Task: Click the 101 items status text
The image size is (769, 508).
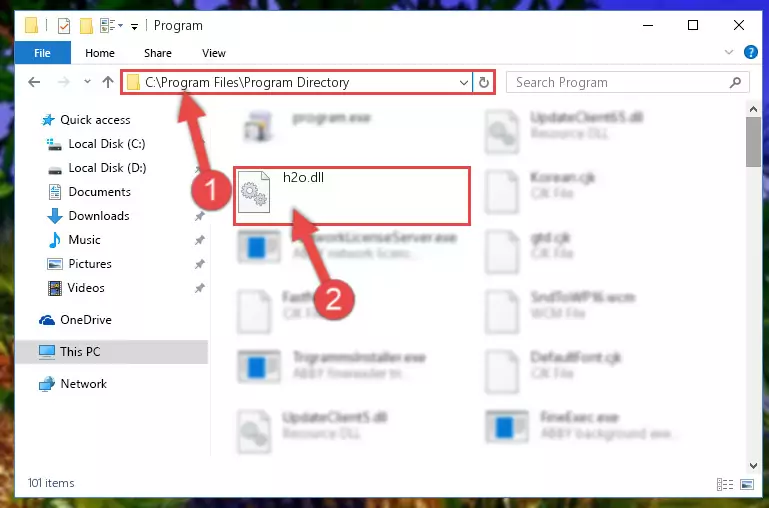Action: tap(51, 483)
